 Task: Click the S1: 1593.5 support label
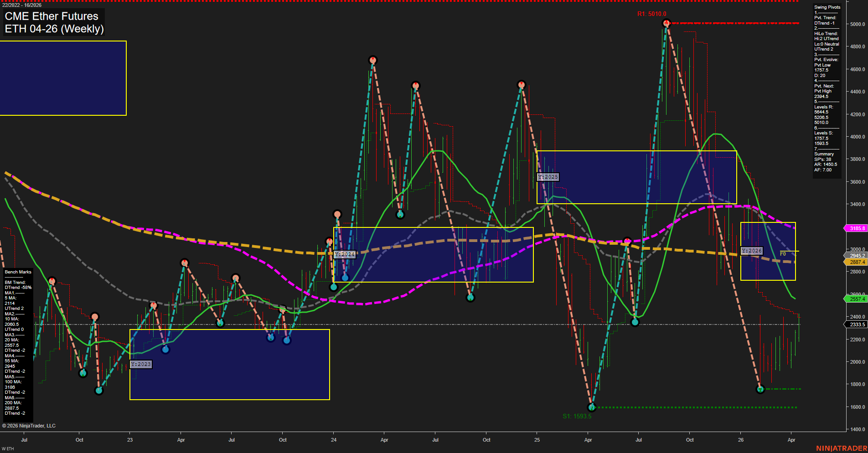[578, 415]
